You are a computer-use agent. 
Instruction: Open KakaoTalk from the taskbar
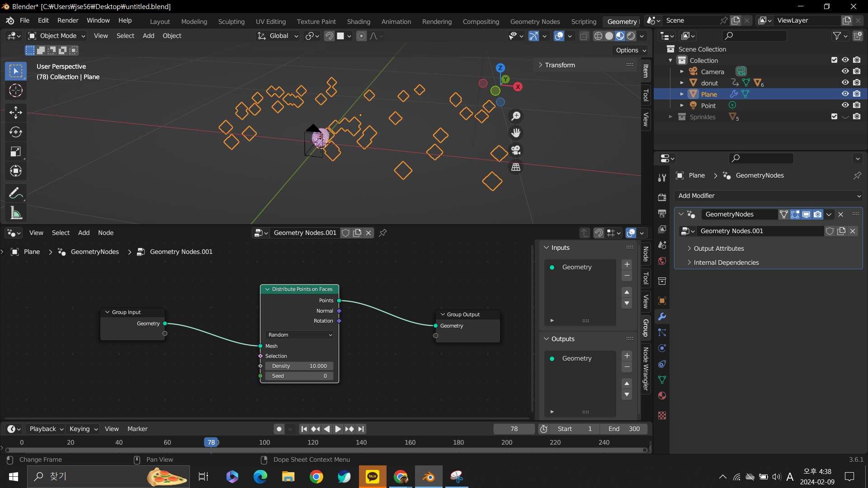[x=373, y=477]
